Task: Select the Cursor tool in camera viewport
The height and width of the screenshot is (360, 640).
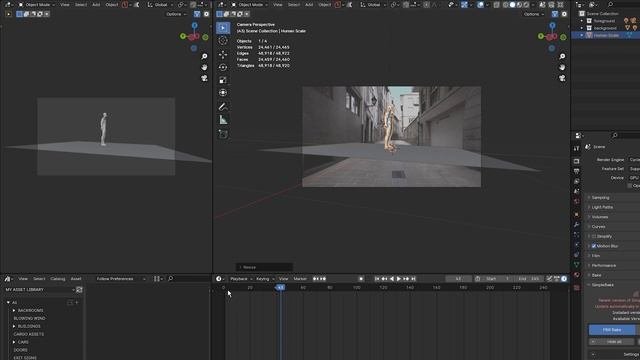Action: click(223, 40)
